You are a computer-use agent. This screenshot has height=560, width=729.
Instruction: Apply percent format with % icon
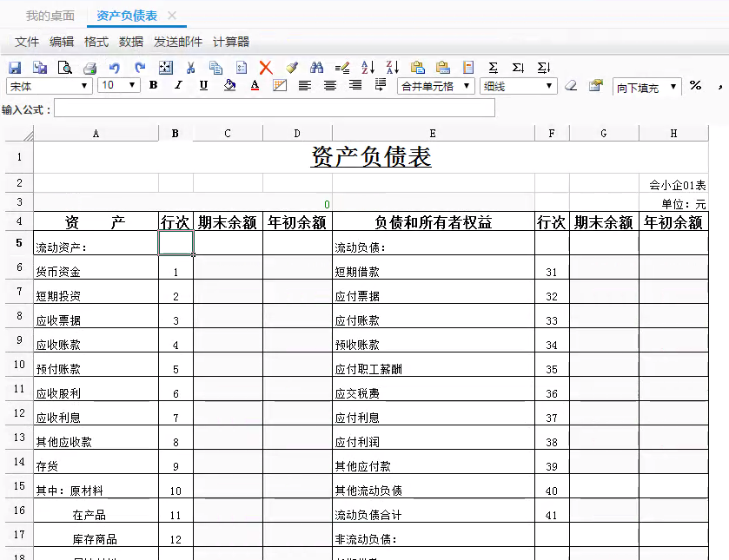(695, 85)
